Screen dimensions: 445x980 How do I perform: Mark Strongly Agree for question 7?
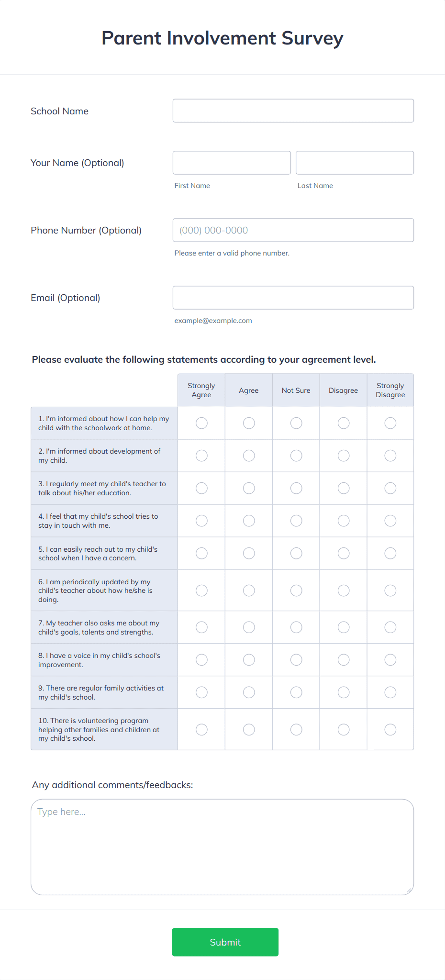pyautogui.click(x=201, y=627)
